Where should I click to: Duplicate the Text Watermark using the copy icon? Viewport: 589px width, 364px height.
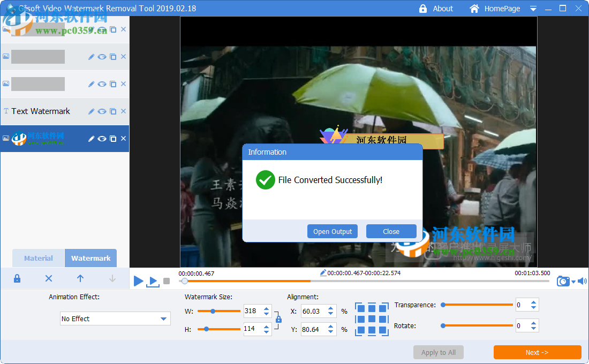tap(112, 111)
